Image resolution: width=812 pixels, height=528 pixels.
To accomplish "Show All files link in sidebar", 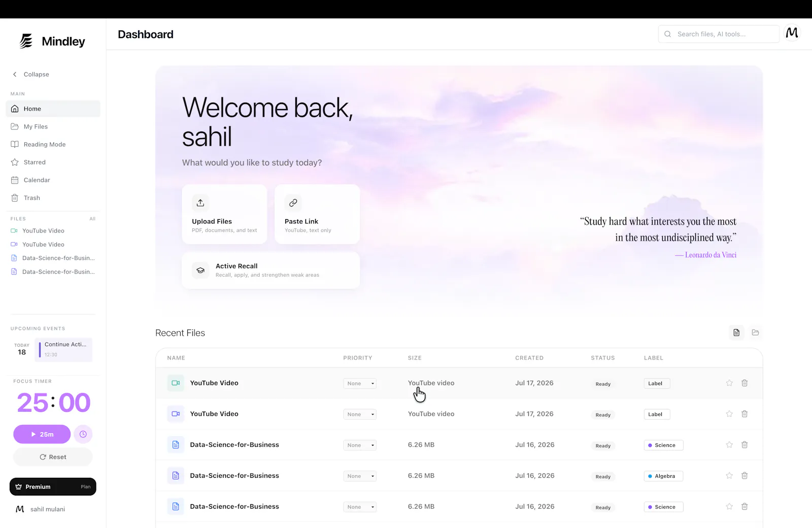I will click(92, 219).
